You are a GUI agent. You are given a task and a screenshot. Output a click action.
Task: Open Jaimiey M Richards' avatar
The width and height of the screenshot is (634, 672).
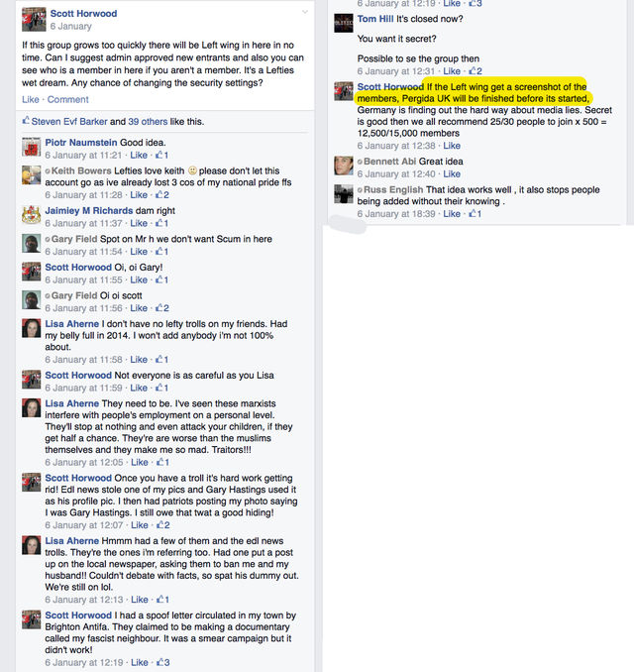[32, 215]
